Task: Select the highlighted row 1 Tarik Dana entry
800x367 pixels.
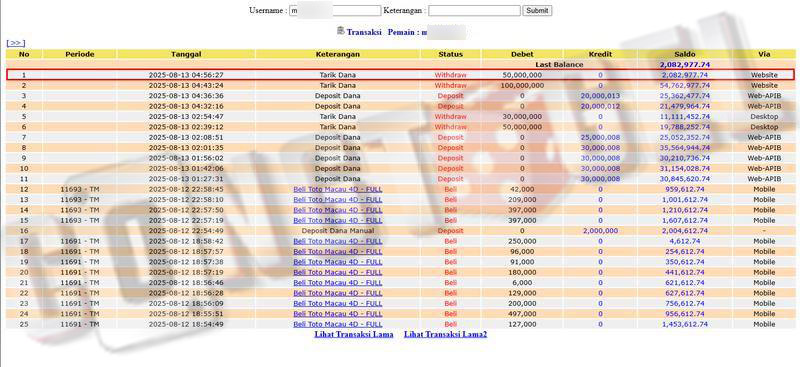Action: 400,75
